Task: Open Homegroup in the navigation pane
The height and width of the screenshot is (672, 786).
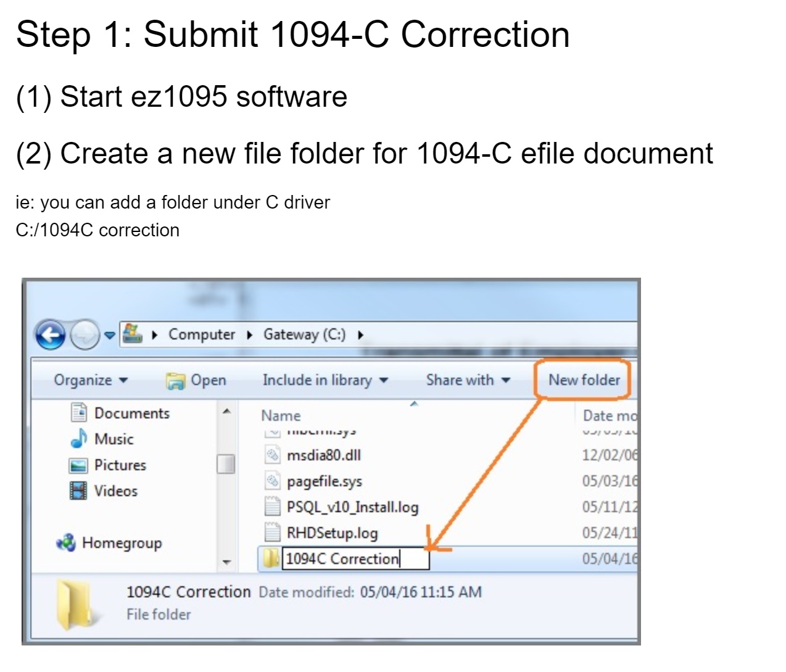Action: [x=122, y=543]
